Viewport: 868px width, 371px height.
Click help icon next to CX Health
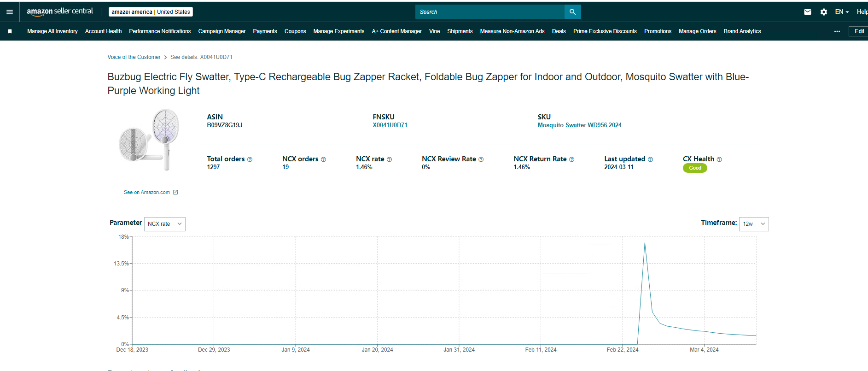(x=719, y=159)
